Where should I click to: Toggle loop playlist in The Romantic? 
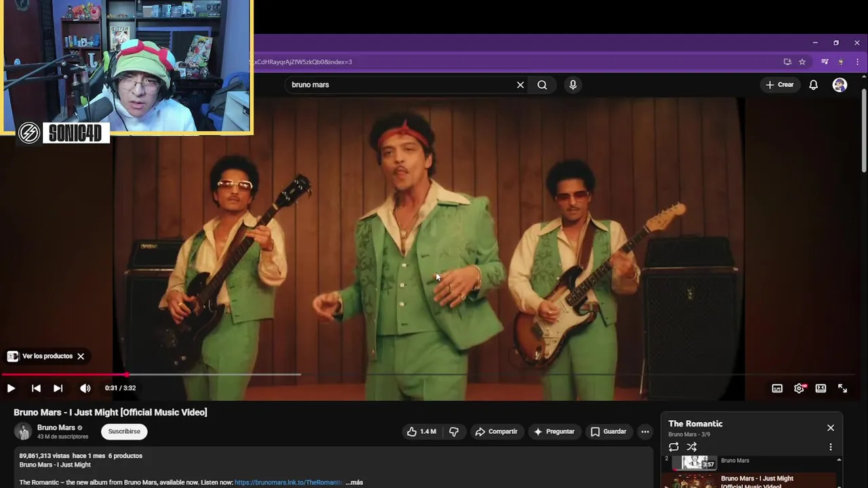tap(673, 447)
